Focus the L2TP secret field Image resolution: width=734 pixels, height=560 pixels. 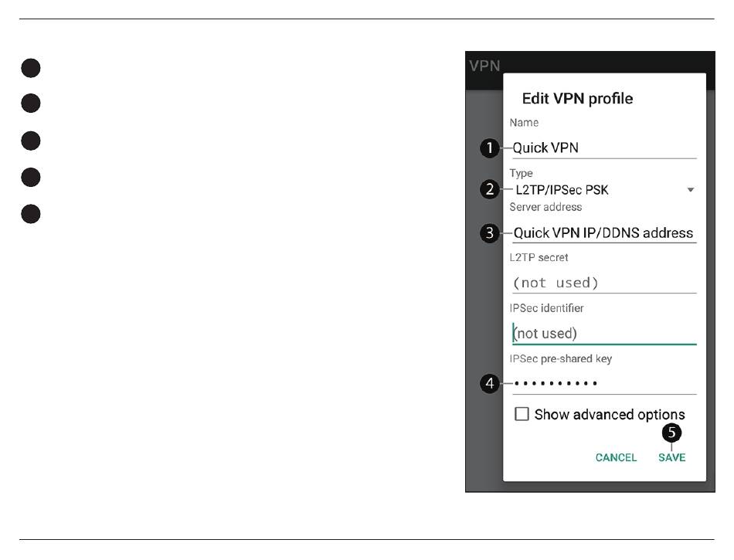tap(604, 283)
